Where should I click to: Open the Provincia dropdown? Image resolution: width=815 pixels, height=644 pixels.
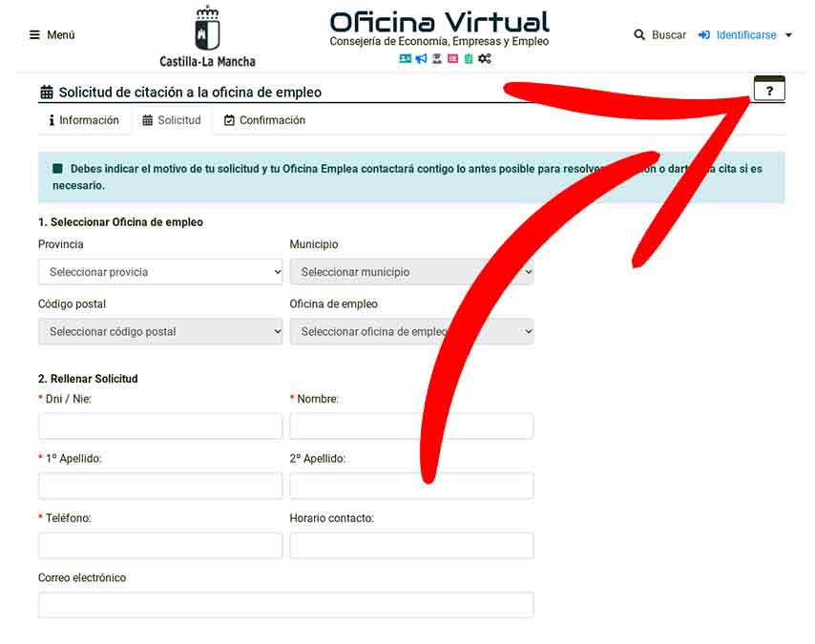(160, 272)
